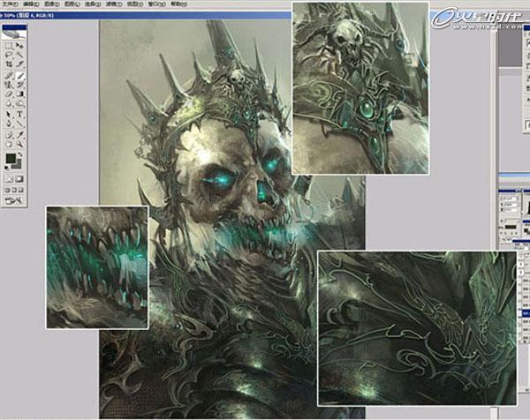Image resolution: width=530 pixels, height=420 pixels.
Task: Open the dark green foreground color swatch
Action: [x=11, y=158]
